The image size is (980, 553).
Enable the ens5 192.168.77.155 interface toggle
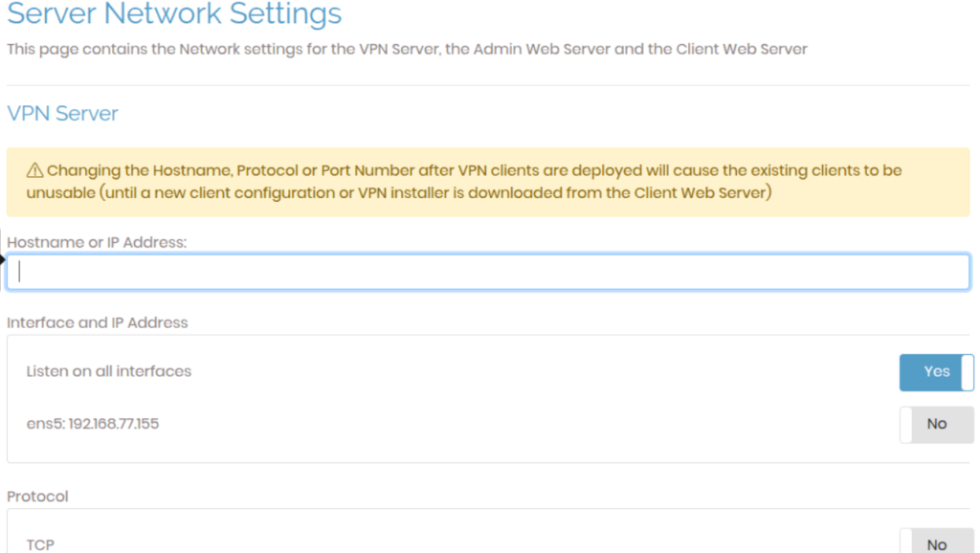point(936,424)
